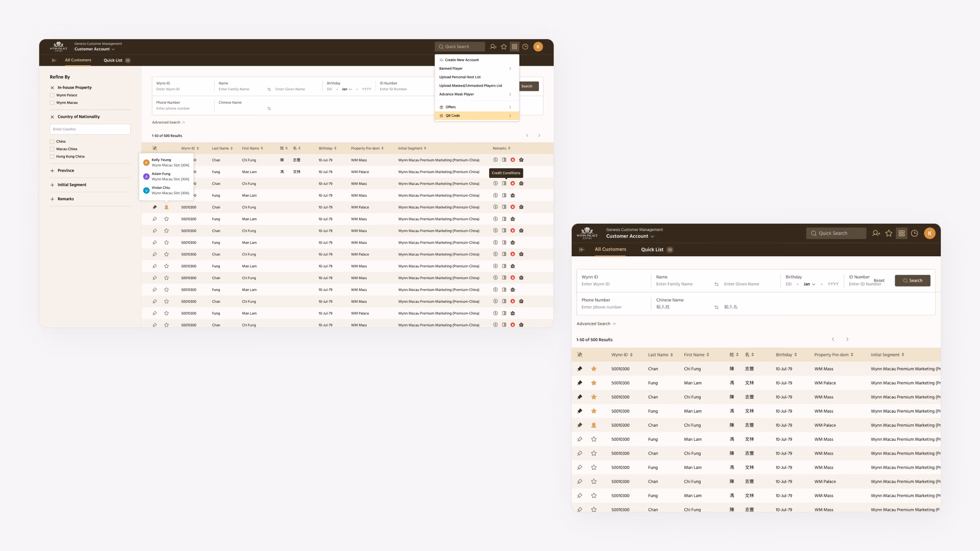Switch to the Quick List tab in the right window
This screenshot has height=551, width=980.
(657, 250)
